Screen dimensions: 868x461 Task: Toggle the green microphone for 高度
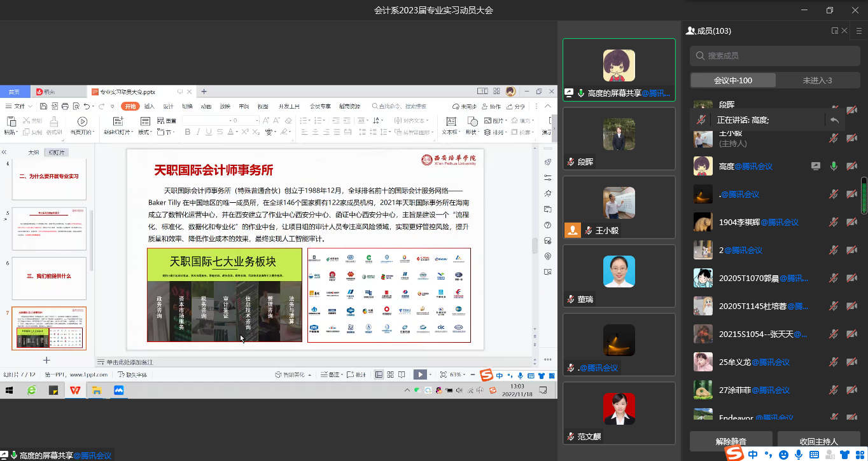pos(834,166)
